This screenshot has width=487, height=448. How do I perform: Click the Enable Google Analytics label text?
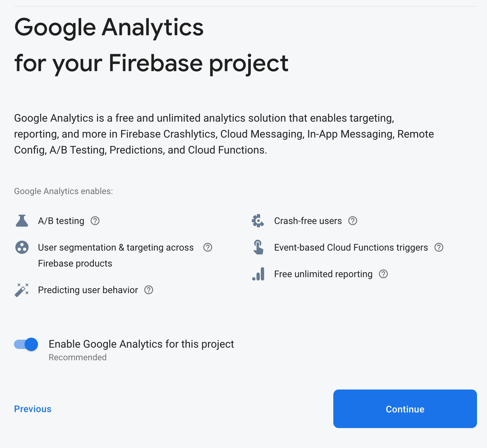pyautogui.click(x=141, y=344)
